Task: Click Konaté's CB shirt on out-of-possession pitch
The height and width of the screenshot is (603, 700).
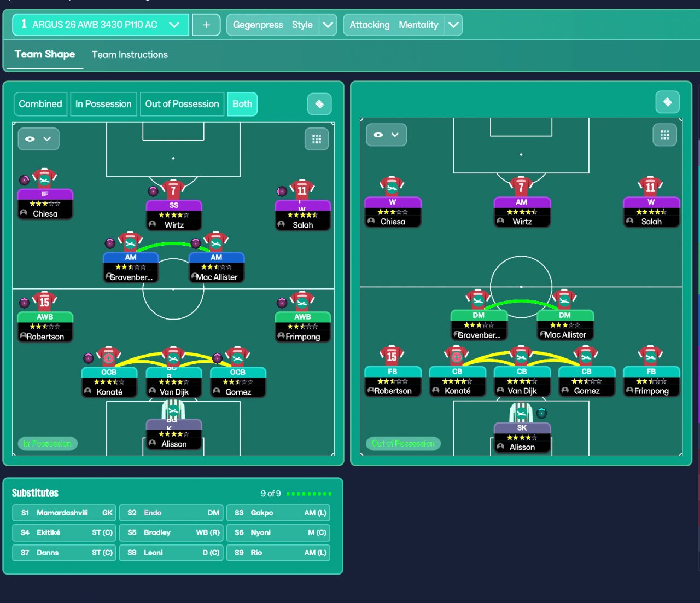Action: tap(457, 356)
